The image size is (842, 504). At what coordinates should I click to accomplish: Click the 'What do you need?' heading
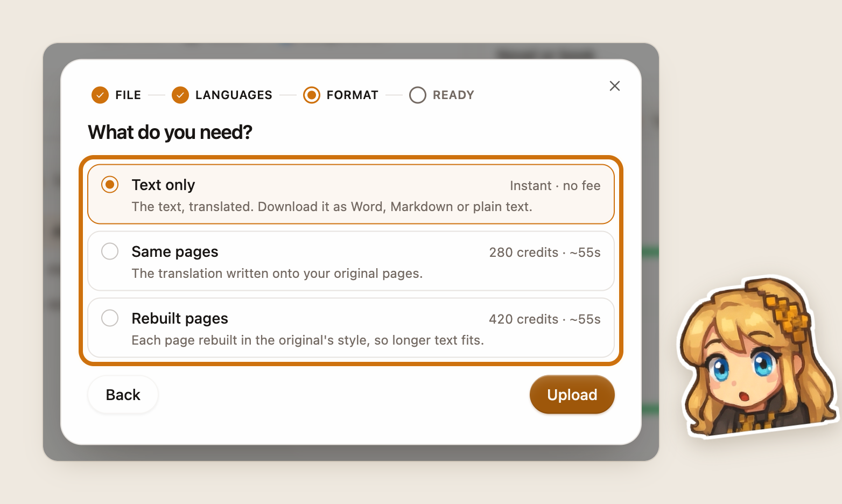[x=170, y=132]
